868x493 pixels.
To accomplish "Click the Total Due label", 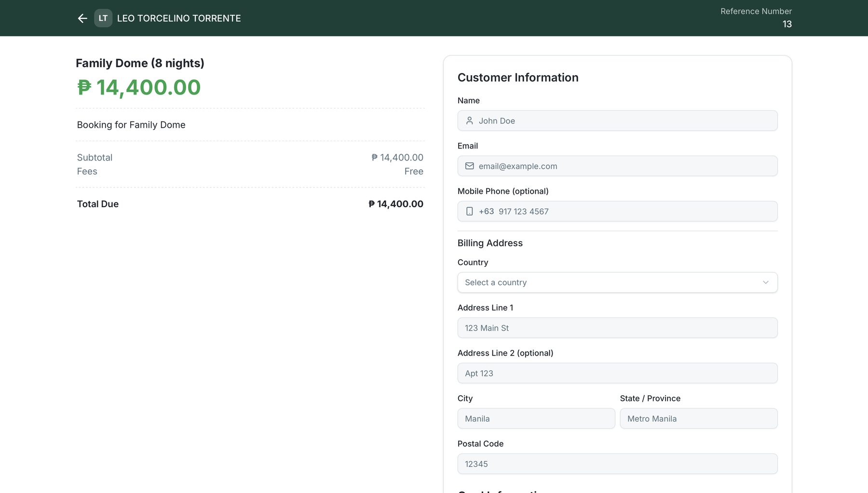I will click(98, 204).
